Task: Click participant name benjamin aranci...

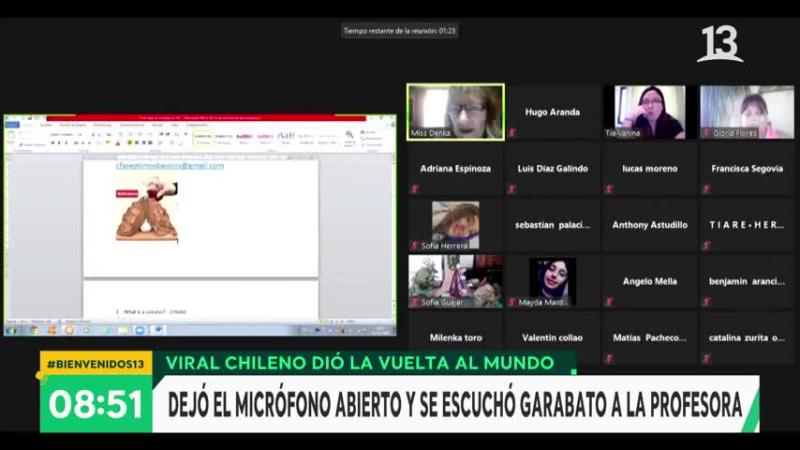Action: pyautogui.click(x=747, y=281)
